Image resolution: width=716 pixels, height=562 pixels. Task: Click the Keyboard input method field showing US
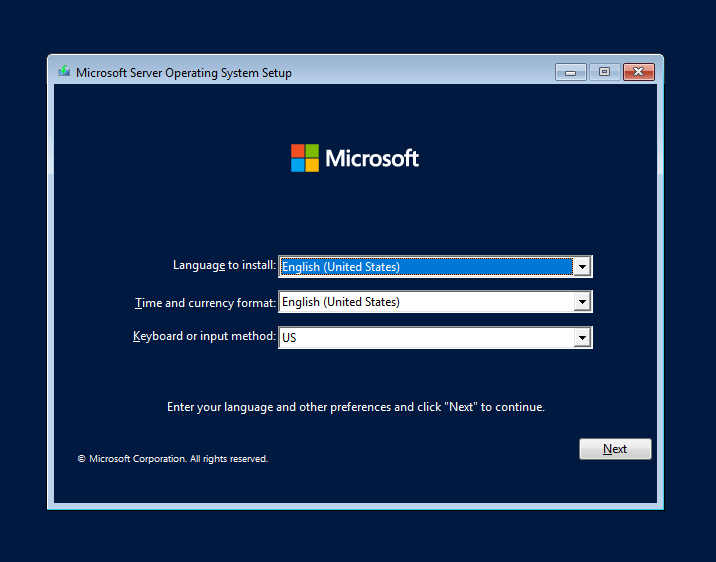coord(435,338)
